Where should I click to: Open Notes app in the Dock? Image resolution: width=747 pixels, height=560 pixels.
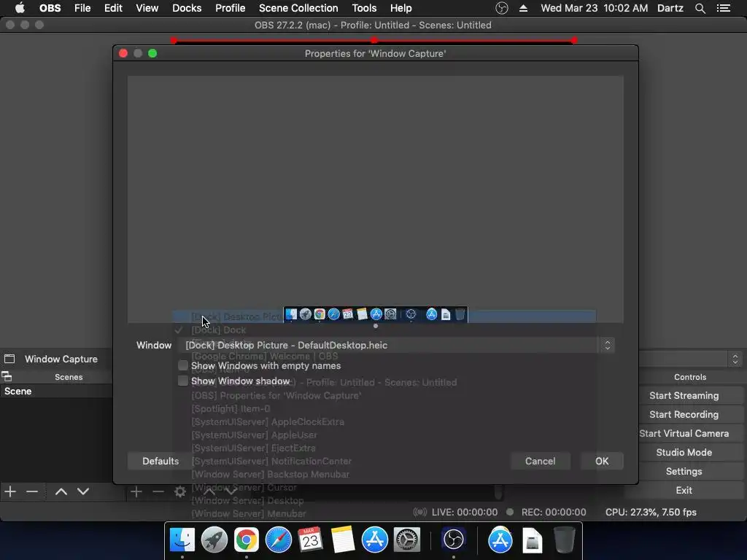[x=343, y=540]
